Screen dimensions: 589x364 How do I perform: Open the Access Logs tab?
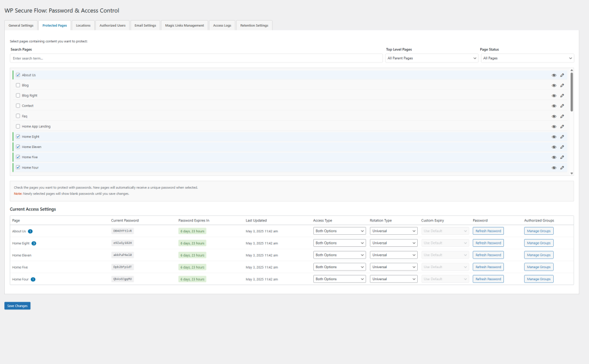click(x=222, y=25)
